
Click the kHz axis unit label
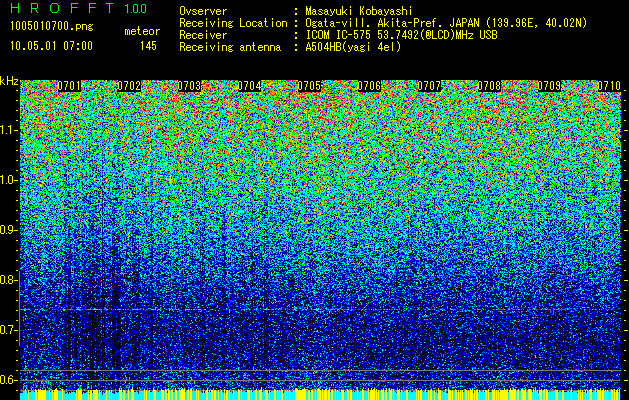tap(9, 81)
